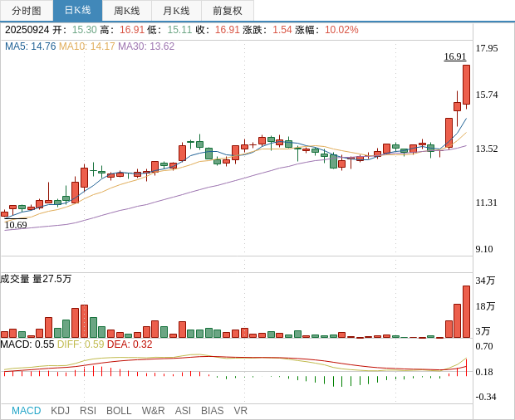
Task: Click the 16.91 high price label
Action: (455, 56)
